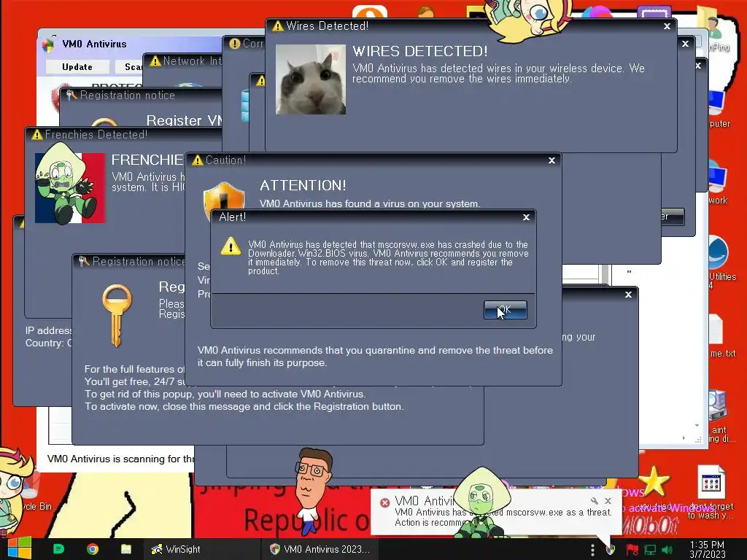Click the volume speaker icon in the tray
747x560 pixels.
tap(667, 550)
